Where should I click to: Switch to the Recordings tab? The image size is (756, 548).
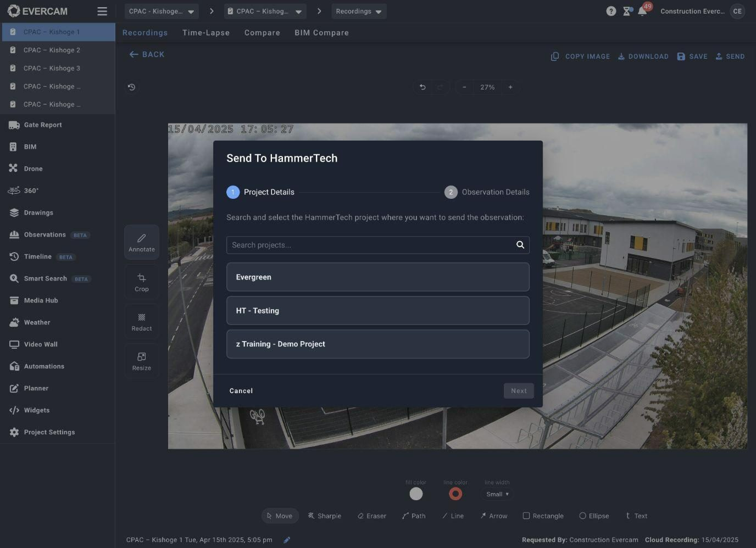(145, 32)
